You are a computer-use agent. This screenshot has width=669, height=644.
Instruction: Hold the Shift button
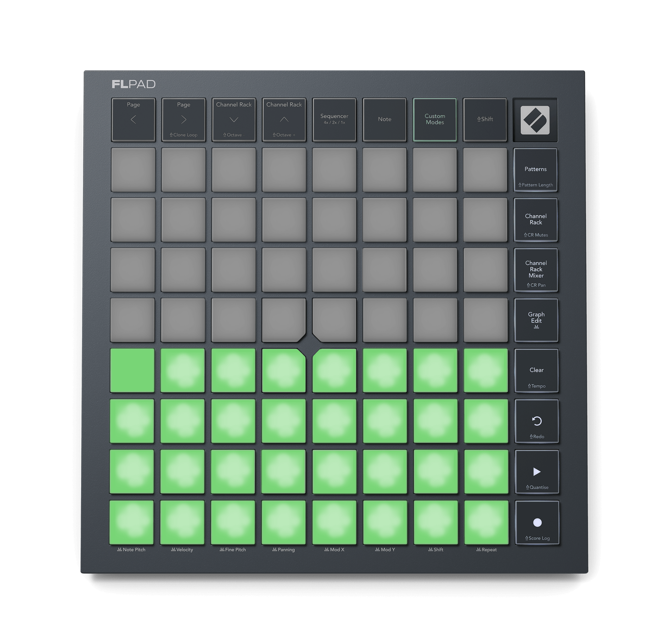click(485, 120)
